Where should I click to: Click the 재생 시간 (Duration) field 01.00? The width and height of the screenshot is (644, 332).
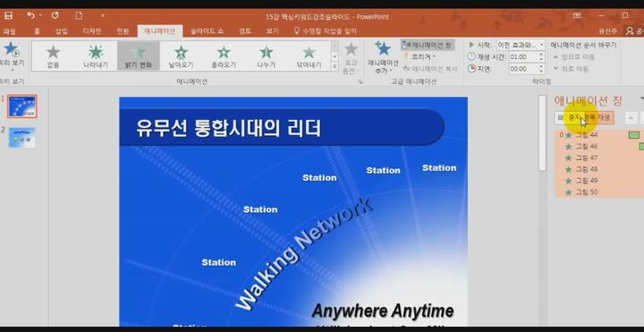pos(523,56)
